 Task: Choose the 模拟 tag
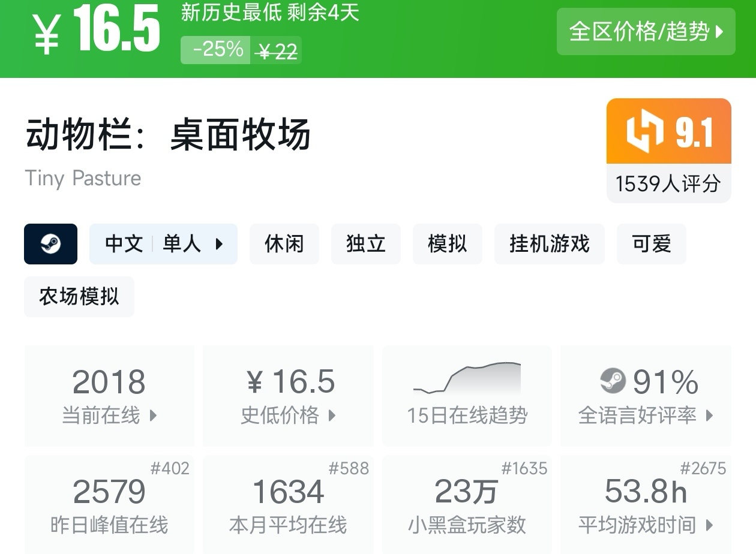pos(448,244)
